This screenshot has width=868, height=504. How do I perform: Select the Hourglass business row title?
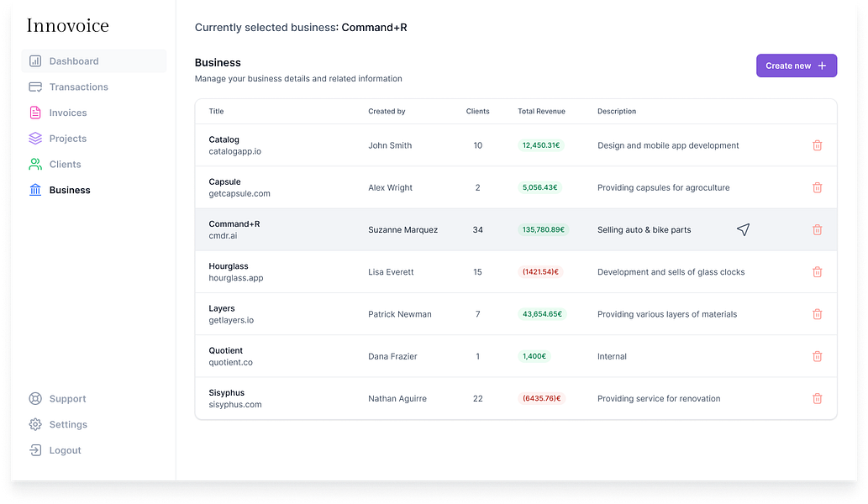229,266
